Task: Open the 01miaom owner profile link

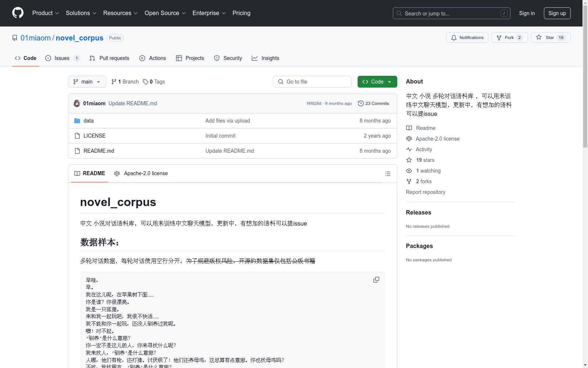Action: tap(36, 38)
